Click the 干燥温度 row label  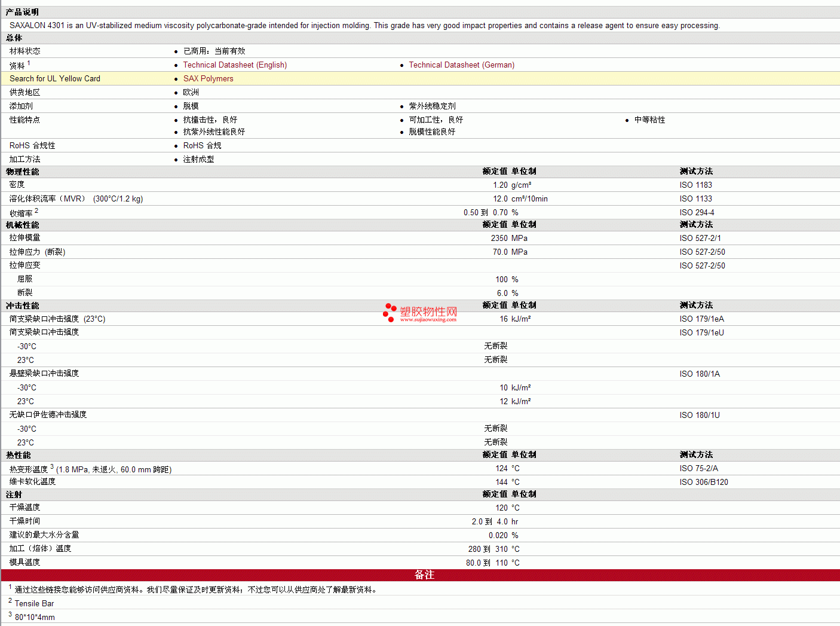(24, 508)
